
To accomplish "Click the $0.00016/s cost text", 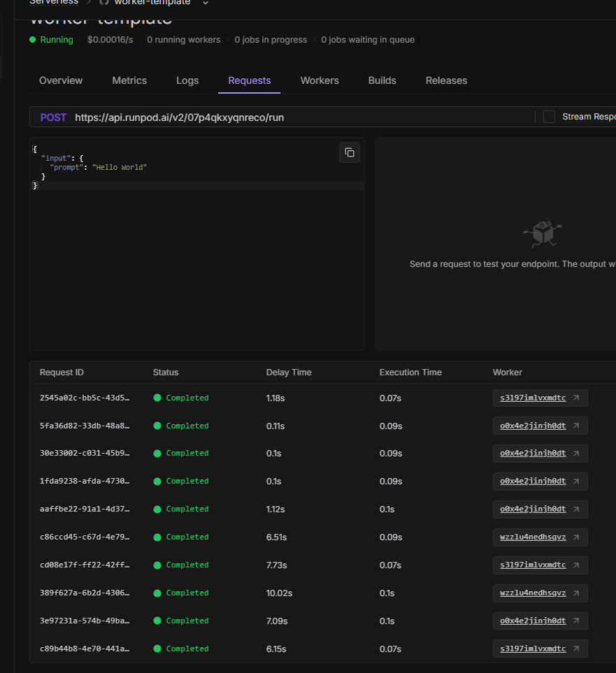I will click(x=110, y=40).
